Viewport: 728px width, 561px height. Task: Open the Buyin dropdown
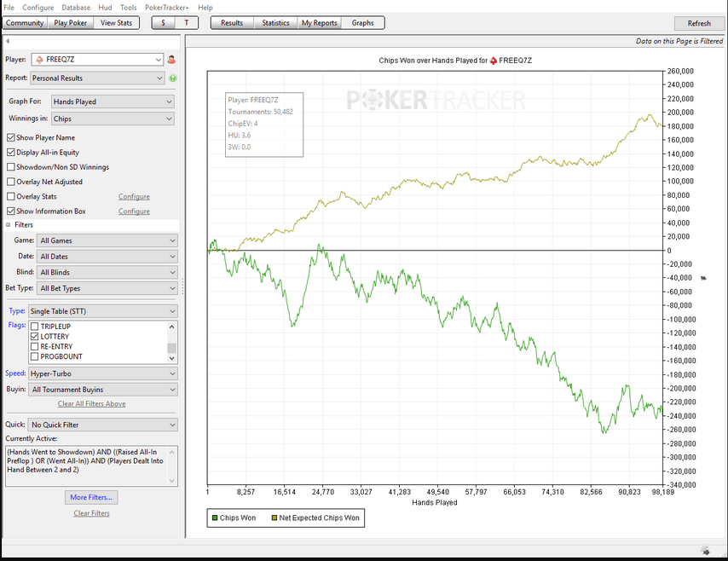(103, 390)
